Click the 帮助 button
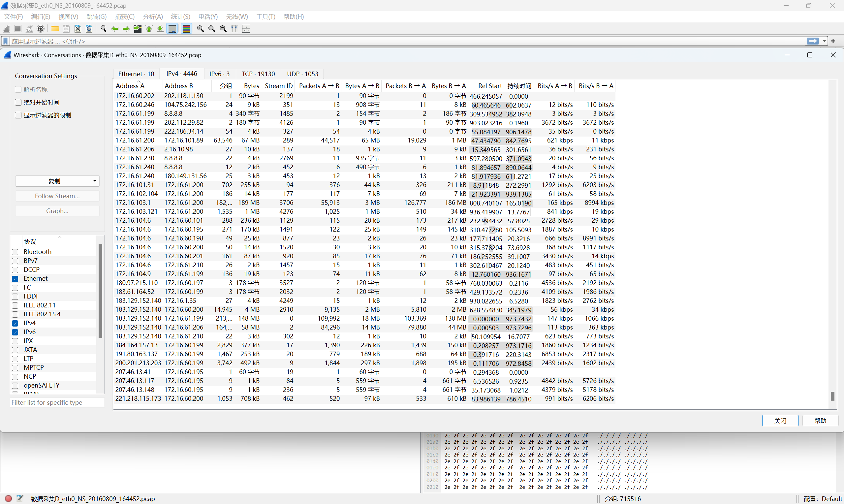The width and height of the screenshot is (844, 504). pos(820,421)
